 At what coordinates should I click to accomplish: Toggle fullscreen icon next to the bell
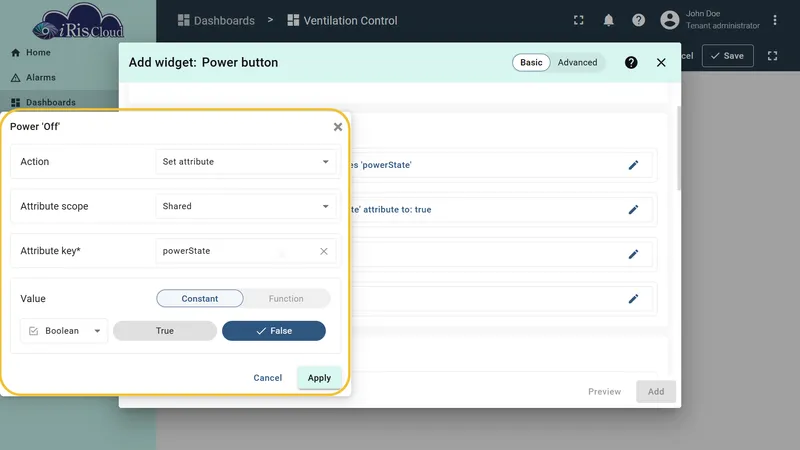coord(579,20)
